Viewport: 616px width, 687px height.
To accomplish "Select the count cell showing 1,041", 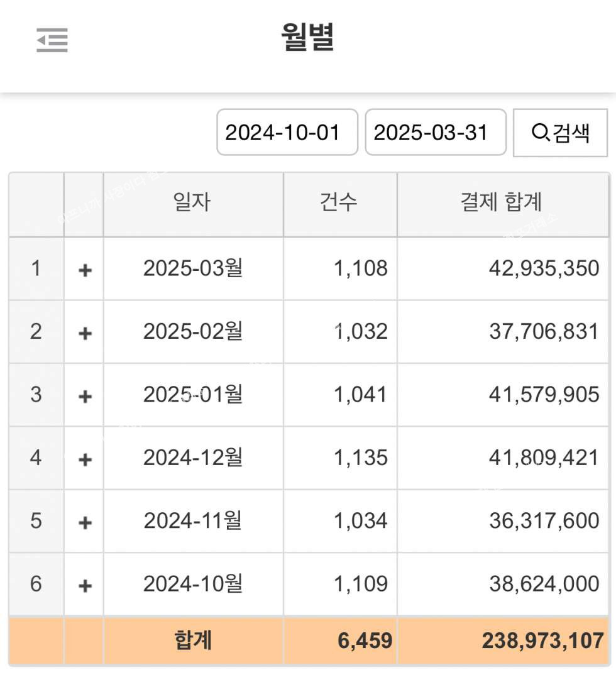I will coord(360,395).
